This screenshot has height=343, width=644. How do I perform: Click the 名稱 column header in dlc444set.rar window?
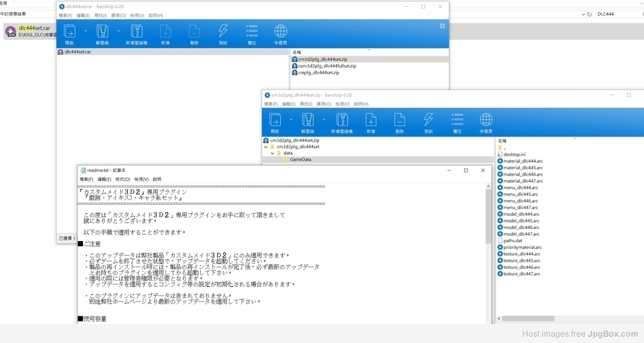[x=297, y=53]
